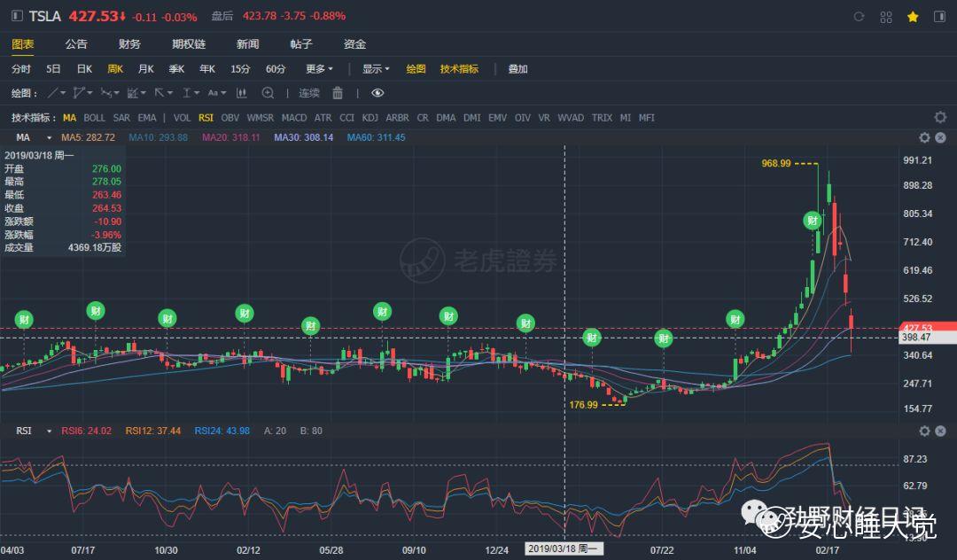This screenshot has width=957, height=560.
Task: Open drawing-tool dropdown arrow next to line tool
Action: click(x=63, y=93)
